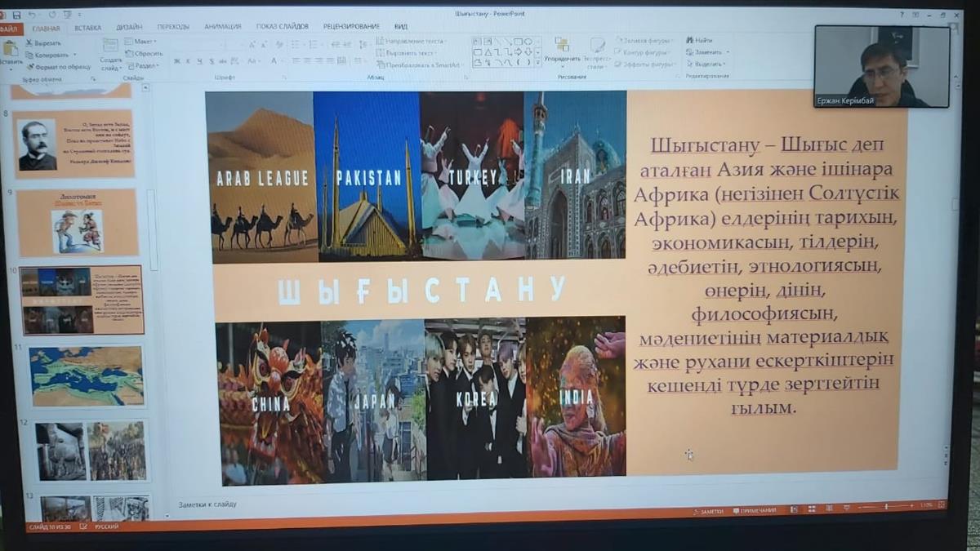
Task: Toggle bold Ж formatting button
Action: coord(176,61)
